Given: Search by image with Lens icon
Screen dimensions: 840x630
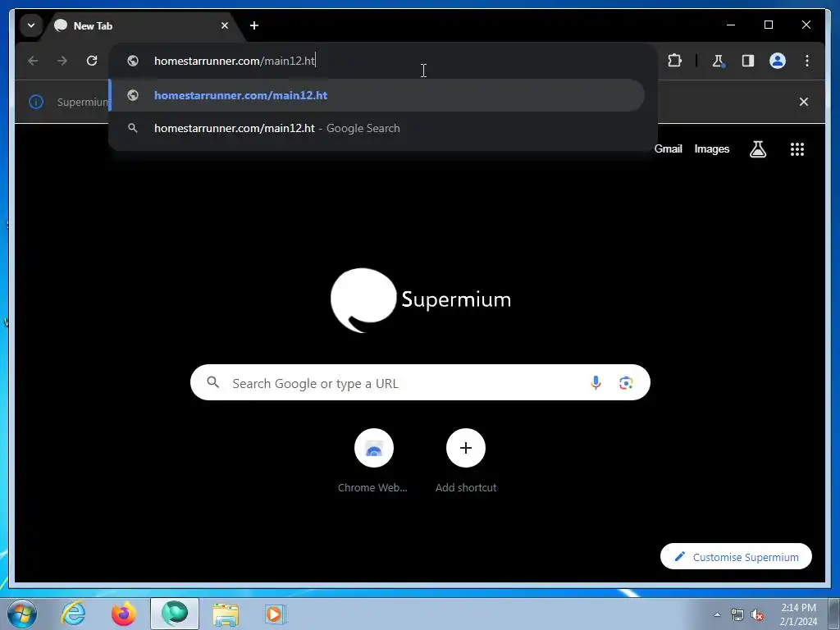Looking at the screenshot, I should (626, 382).
